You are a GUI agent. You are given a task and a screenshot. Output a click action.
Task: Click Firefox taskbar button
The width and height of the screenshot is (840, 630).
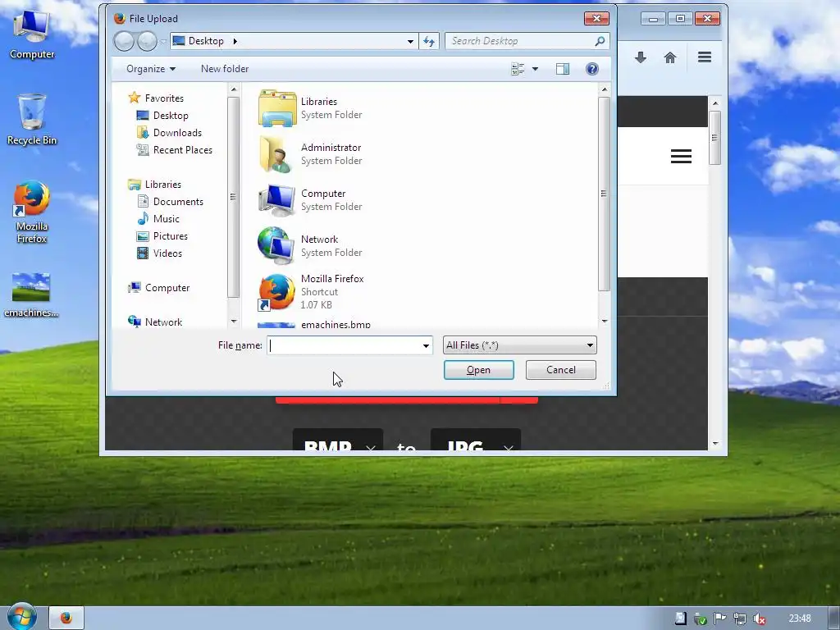click(x=66, y=619)
